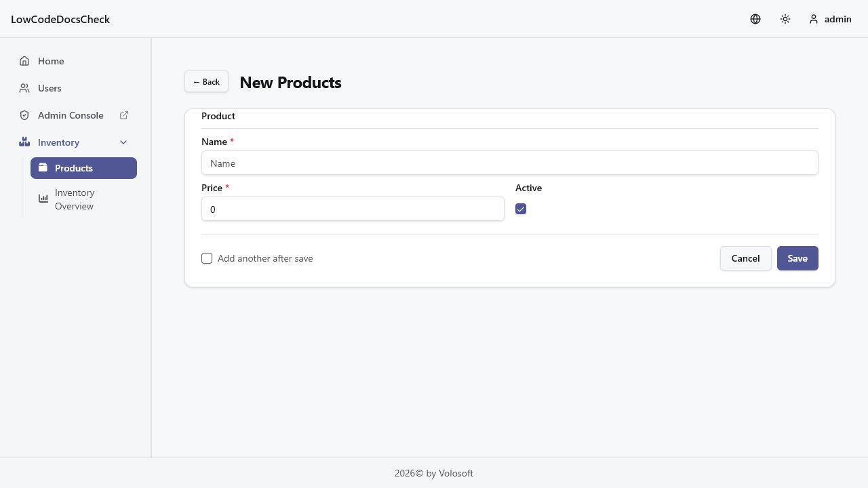Click the LowCodeDocsCheck app title
The image size is (868, 488).
60,19
